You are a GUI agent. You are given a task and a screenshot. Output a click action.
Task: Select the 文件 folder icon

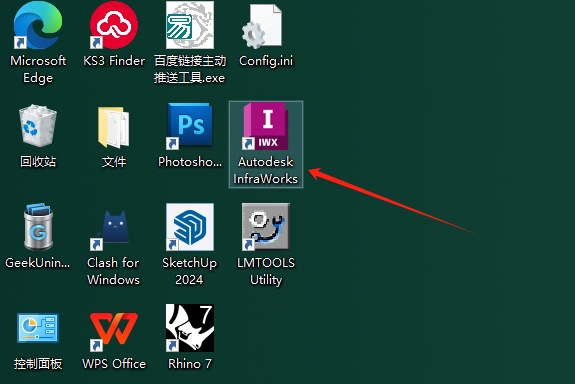[114, 127]
